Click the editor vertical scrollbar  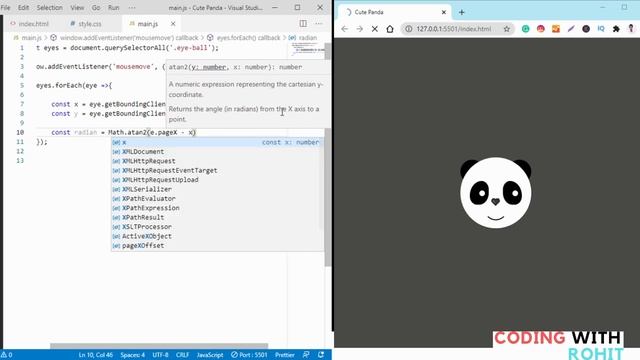(x=328, y=155)
